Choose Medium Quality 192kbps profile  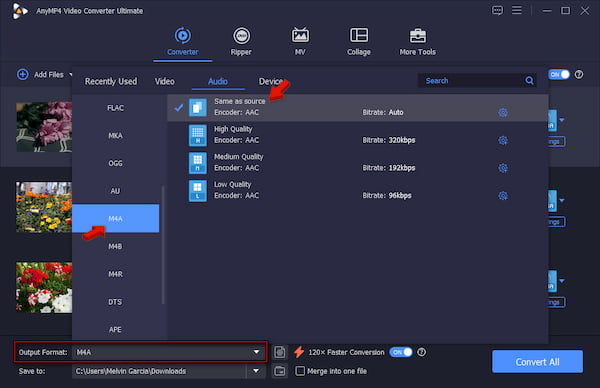click(x=357, y=163)
